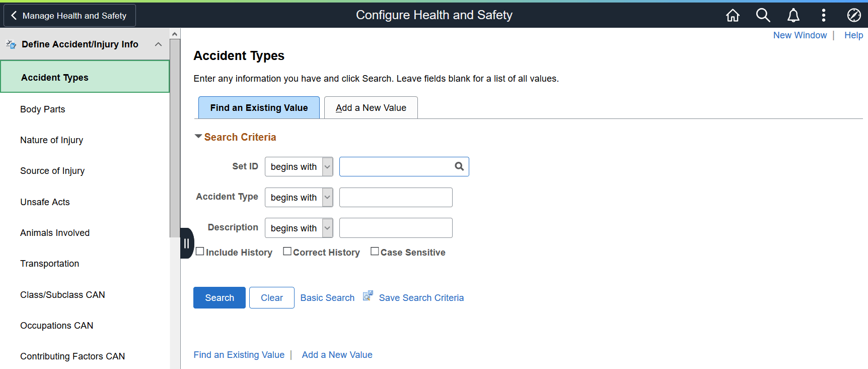
Task: Click the Accident Type text field
Action: click(x=396, y=198)
